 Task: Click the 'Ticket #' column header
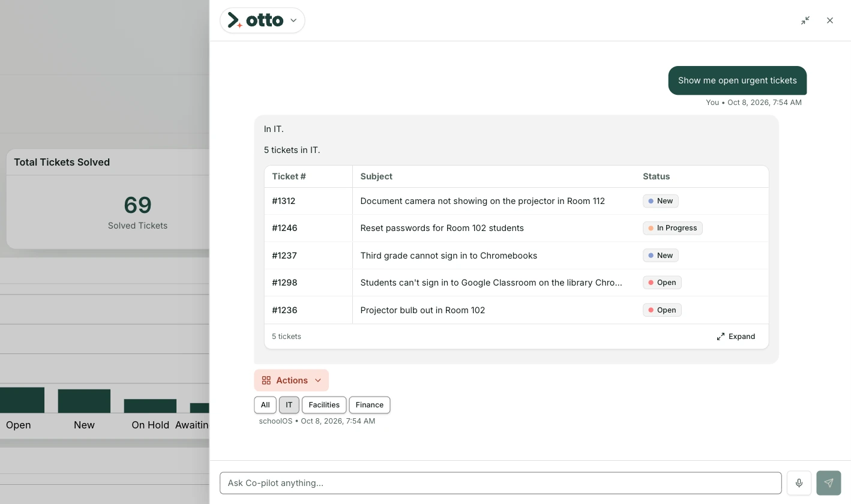289,176
